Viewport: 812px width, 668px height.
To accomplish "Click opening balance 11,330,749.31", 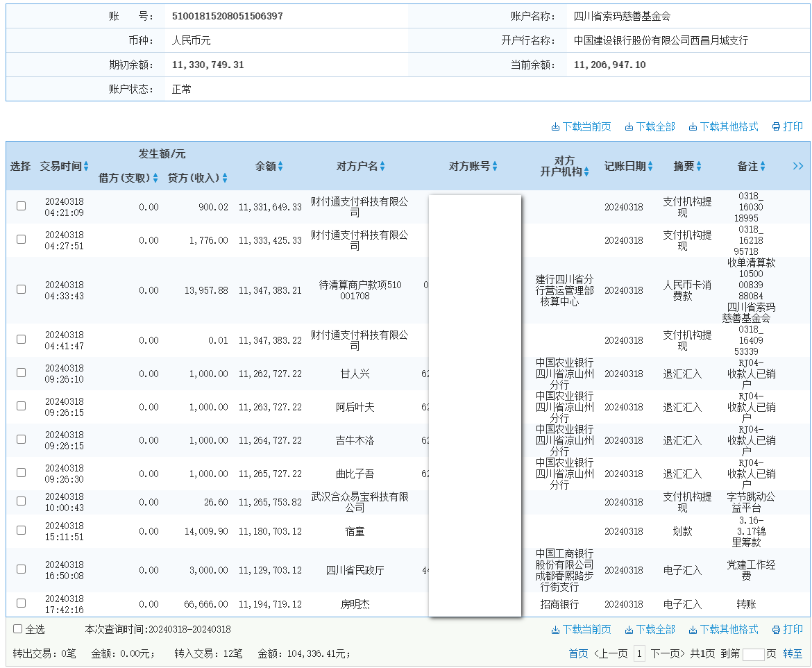I will (208, 65).
